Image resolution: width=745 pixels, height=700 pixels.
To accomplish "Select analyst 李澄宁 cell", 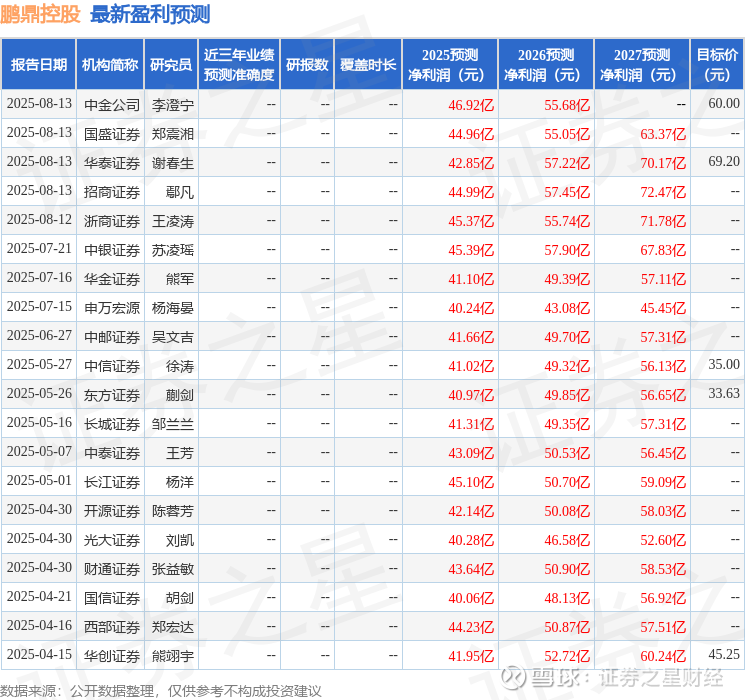I will [x=172, y=105].
